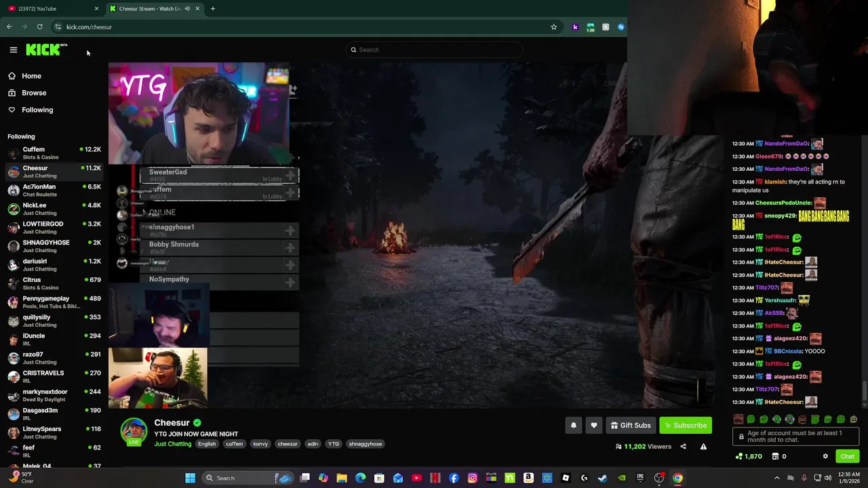The width and height of the screenshot is (868, 488).
Task: Click the locked chat message input box
Action: pos(795,436)
